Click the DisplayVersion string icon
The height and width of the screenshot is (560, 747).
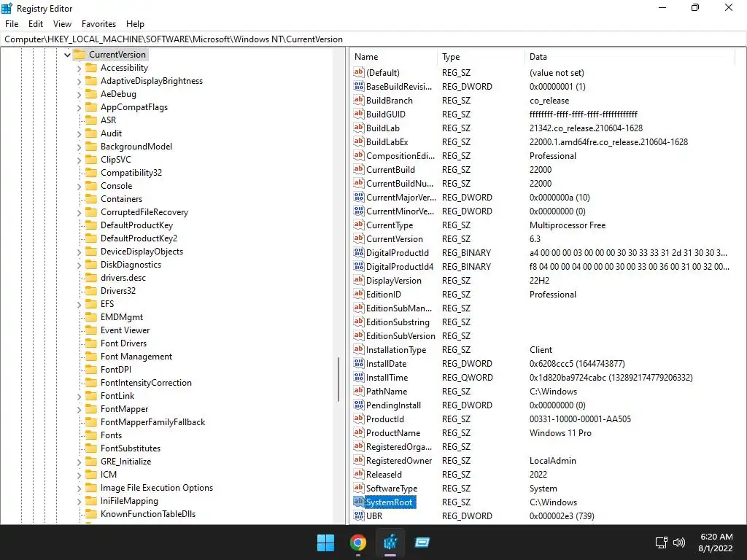coord(359,280)
